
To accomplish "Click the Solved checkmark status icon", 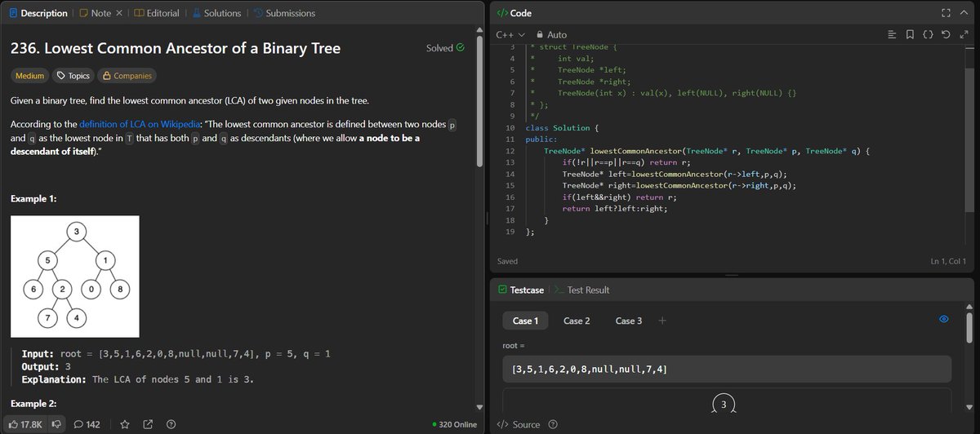I will [461, 47].
